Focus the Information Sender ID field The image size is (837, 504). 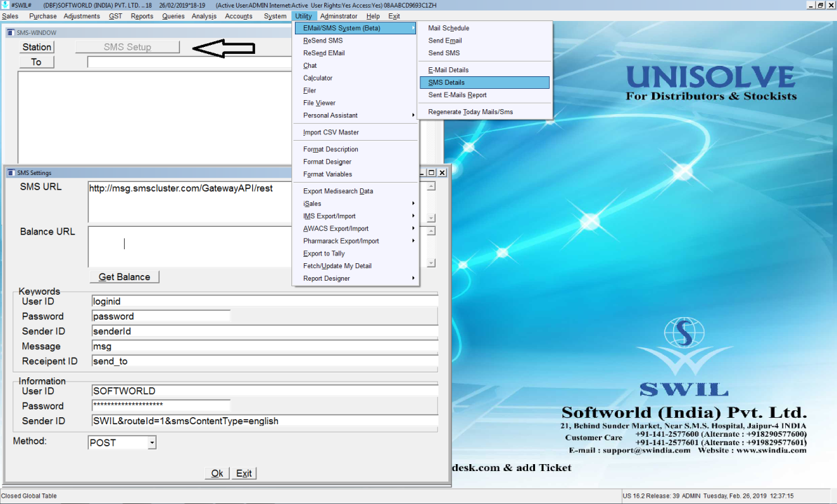264,421
